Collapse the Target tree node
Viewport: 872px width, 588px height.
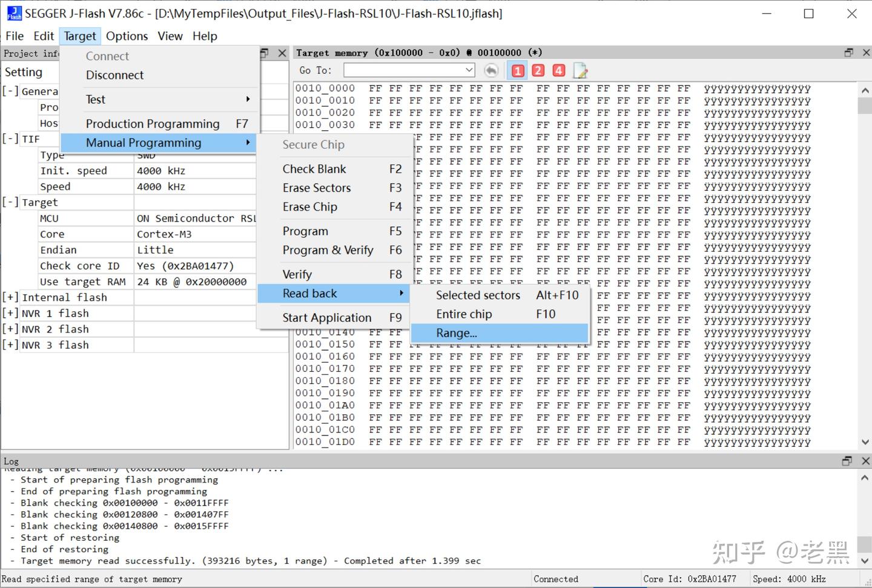10,202
